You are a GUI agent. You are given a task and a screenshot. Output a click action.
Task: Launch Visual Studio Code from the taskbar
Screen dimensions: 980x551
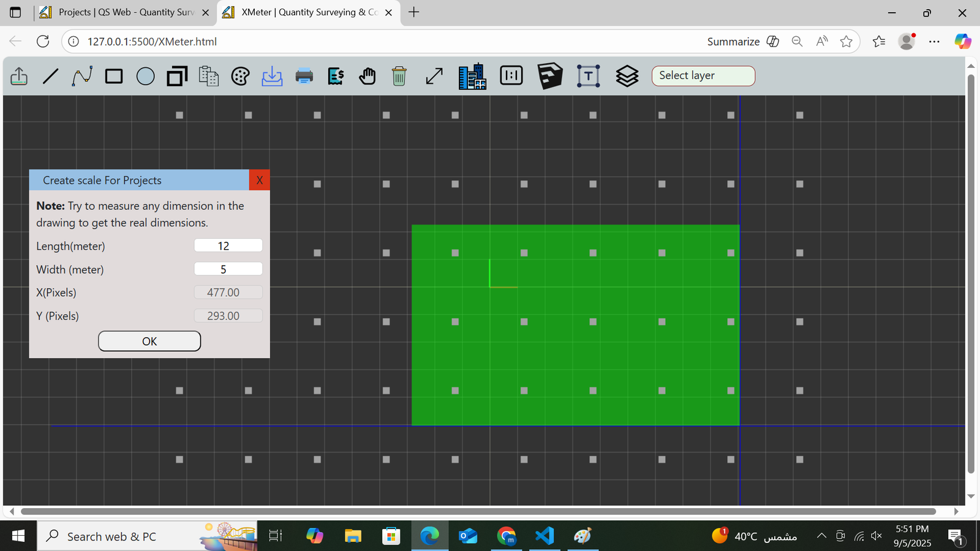545,536
